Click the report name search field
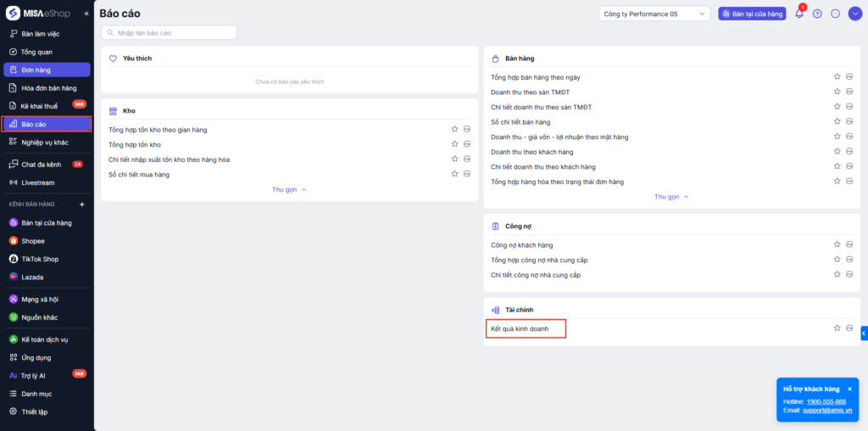 [x=170, y=32]
